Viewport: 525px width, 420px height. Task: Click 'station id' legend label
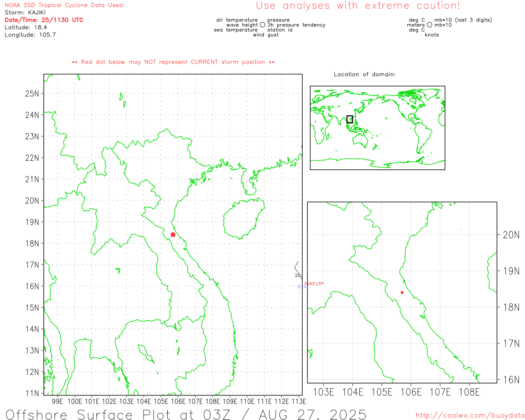[280, 30]
